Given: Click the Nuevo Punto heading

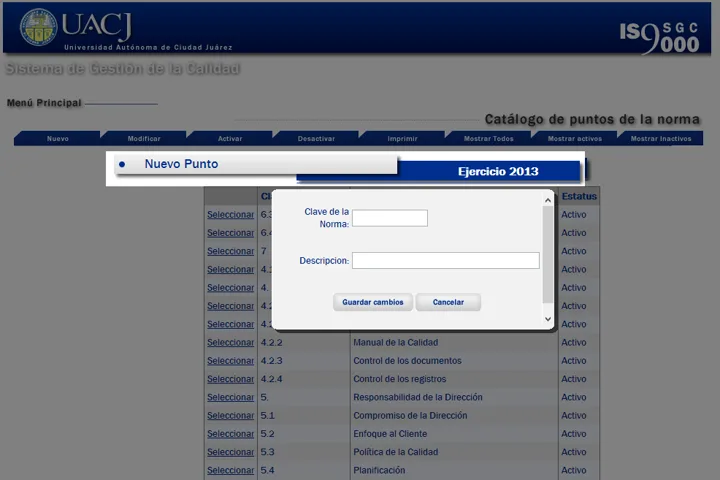Looking at the screenshot, I should pos(181,164).
